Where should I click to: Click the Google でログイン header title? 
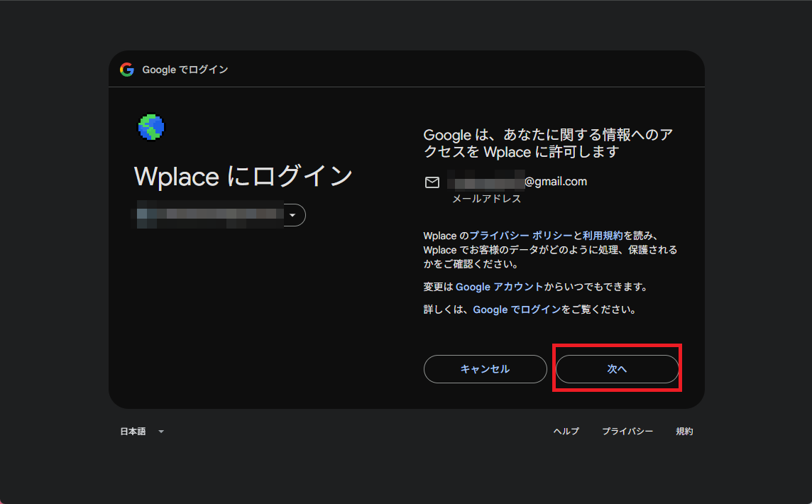point(185,70)
